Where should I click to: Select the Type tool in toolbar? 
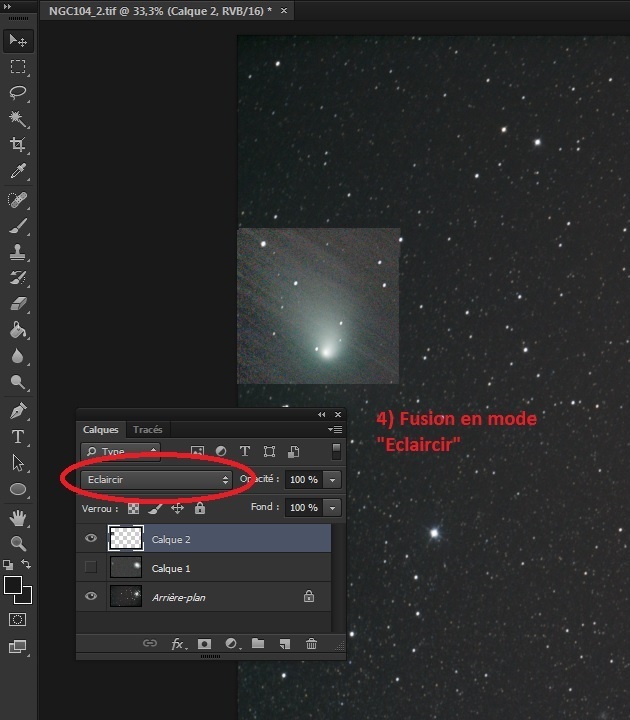(18, 437)
